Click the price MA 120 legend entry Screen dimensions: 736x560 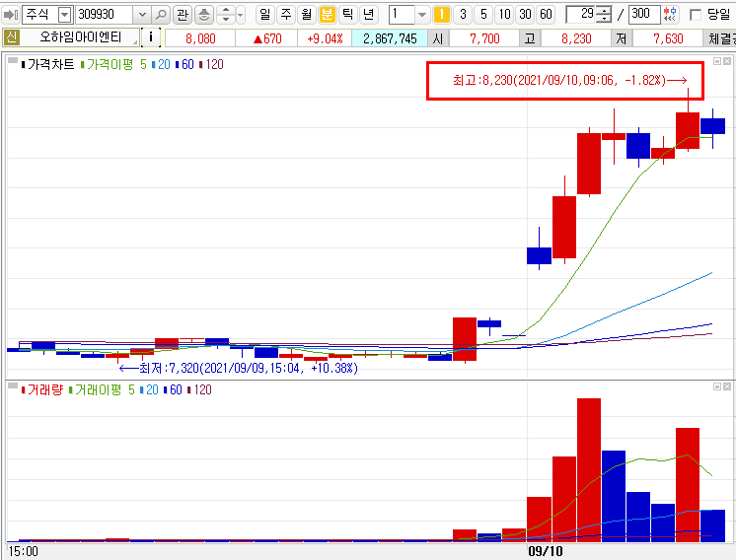[211, 64]
